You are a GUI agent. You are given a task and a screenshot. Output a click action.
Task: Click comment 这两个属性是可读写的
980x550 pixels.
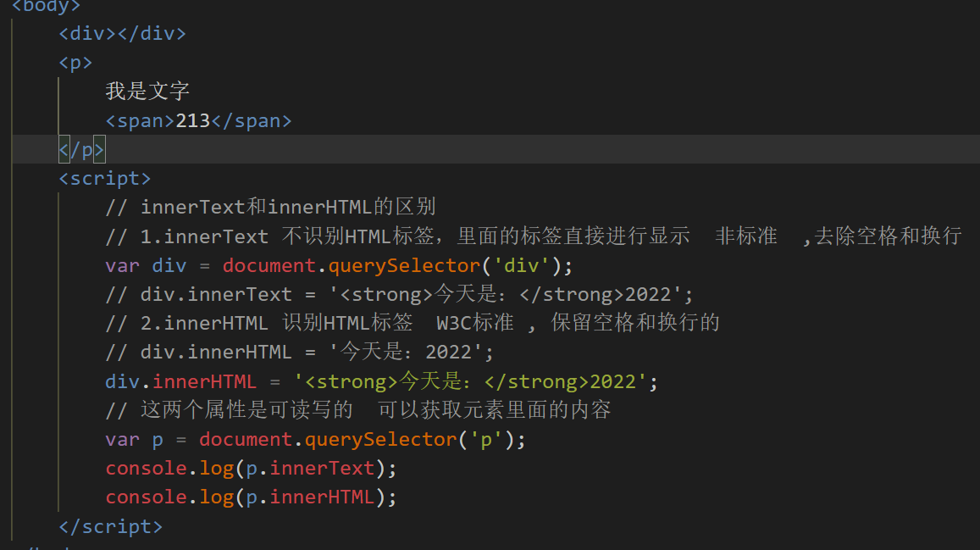358,410
